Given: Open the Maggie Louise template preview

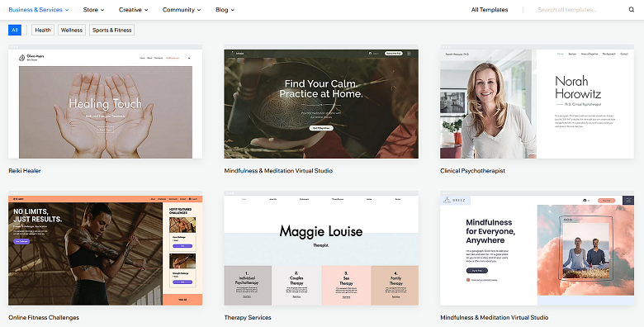Looking at the screenshot, I should [x=321, y=248].
